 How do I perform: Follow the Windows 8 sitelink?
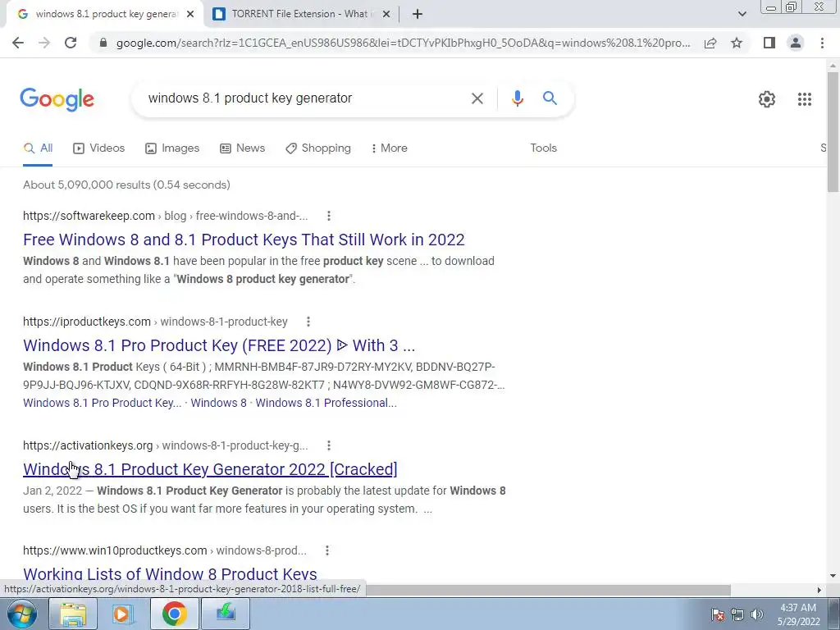tap(218, 403)
